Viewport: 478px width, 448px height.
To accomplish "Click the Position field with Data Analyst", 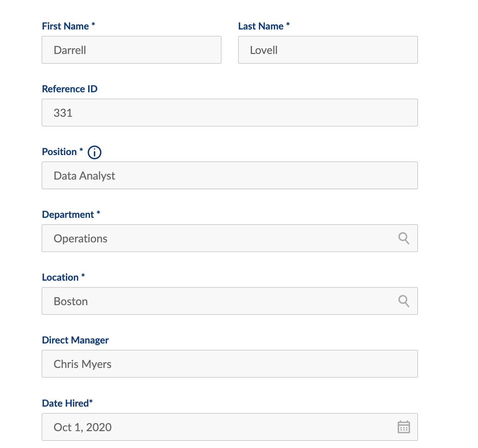I will (229, 175).
